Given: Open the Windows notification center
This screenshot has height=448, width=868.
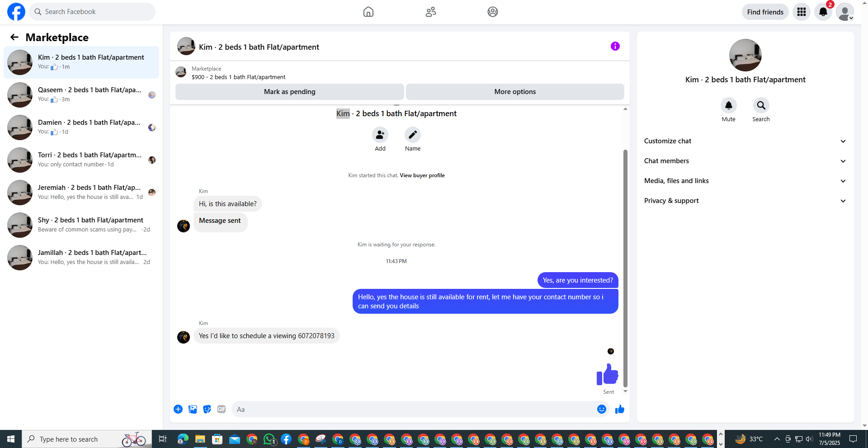Looking at the screenshot, I should click(853, 439).
